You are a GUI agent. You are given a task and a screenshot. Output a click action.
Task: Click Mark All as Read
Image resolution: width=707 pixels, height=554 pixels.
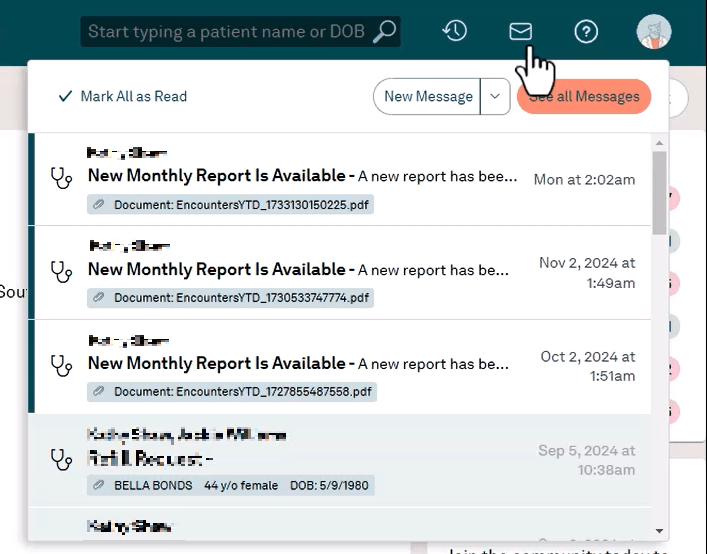[x=123, y=96]
